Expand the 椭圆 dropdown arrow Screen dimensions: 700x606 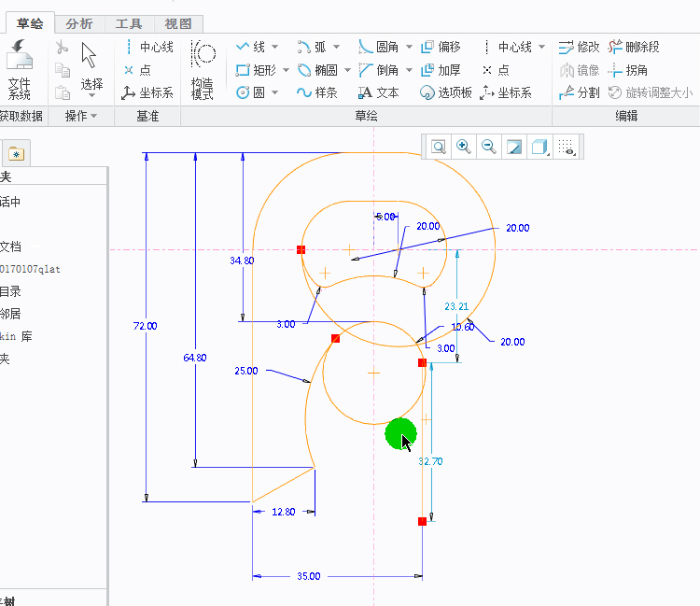[348, 70]
